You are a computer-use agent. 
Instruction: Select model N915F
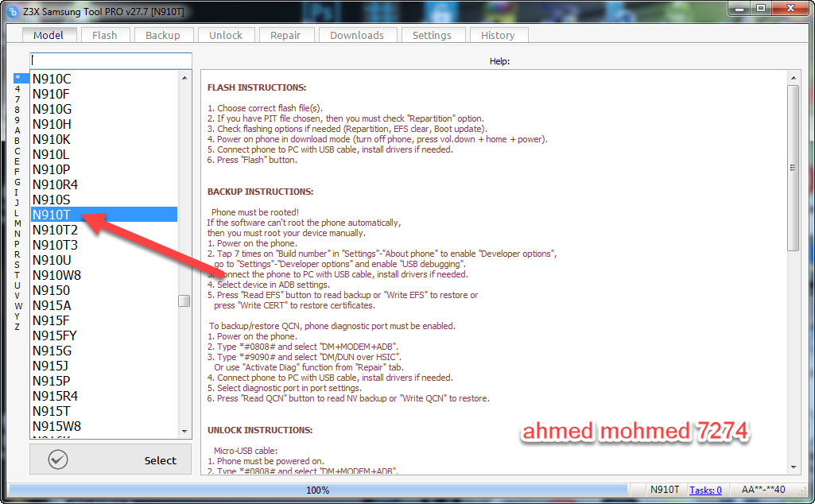pyautogui.click(x=104, y=320)
